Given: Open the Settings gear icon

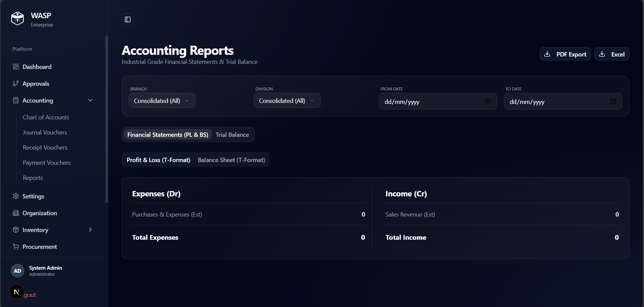Looking at the screenshot, I should click(16, 196).
